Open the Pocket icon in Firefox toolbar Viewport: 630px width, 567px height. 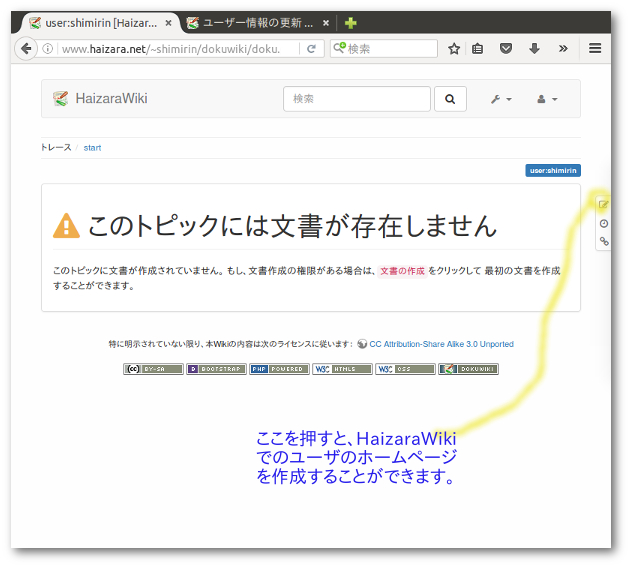(x=507, y=48)
